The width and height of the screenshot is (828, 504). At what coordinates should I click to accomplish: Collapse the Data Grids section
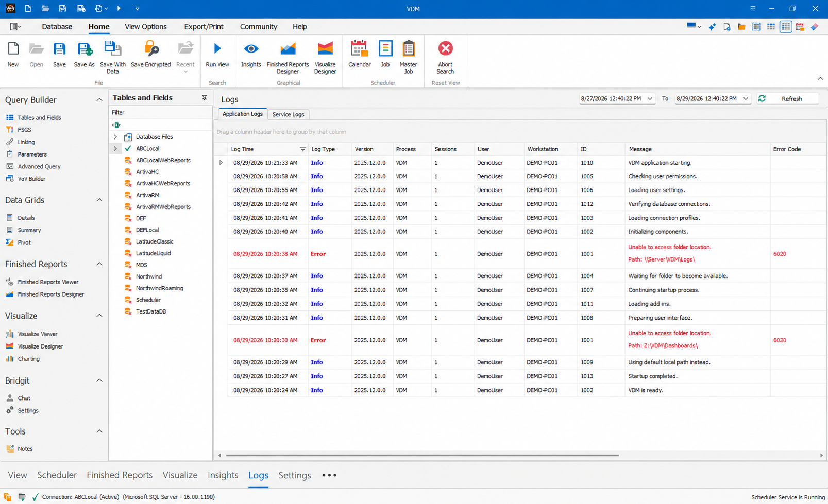99,200
